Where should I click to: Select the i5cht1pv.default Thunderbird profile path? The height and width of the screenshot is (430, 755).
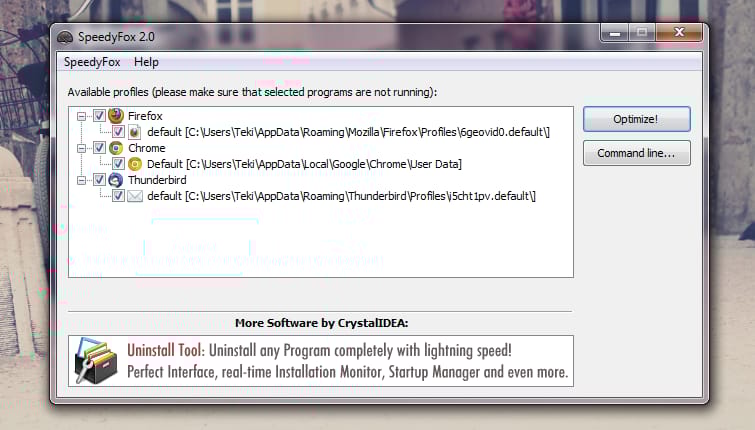click(341, 196)
